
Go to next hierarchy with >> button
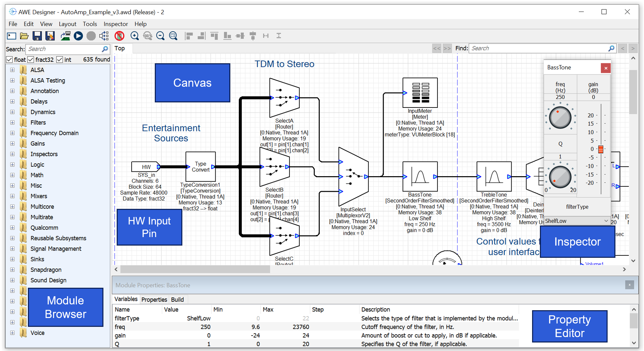[447, 48]
